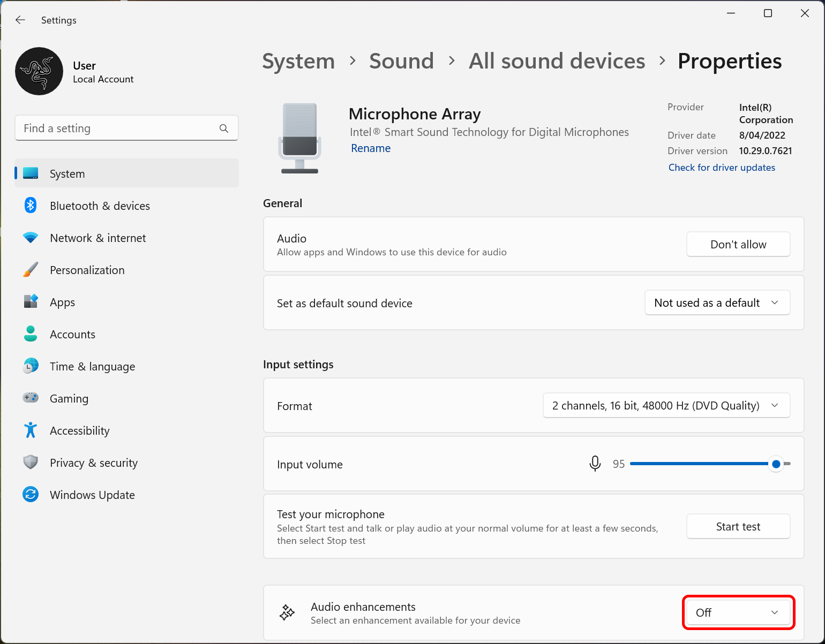This screenshot has height=644, width=825.
Task: Click the Accessibility figure icon
Action: [31, 430]
